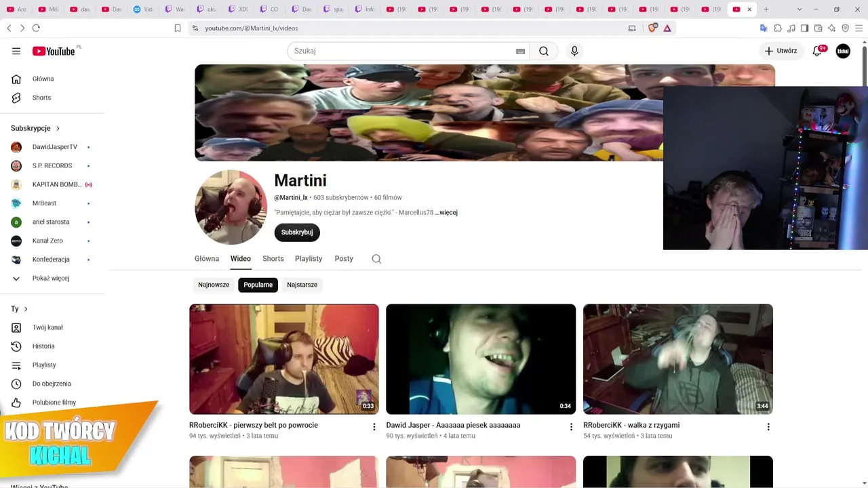The image size is (868, 488).
Task: Click the browser address bar URL
Action: (252, 28)
